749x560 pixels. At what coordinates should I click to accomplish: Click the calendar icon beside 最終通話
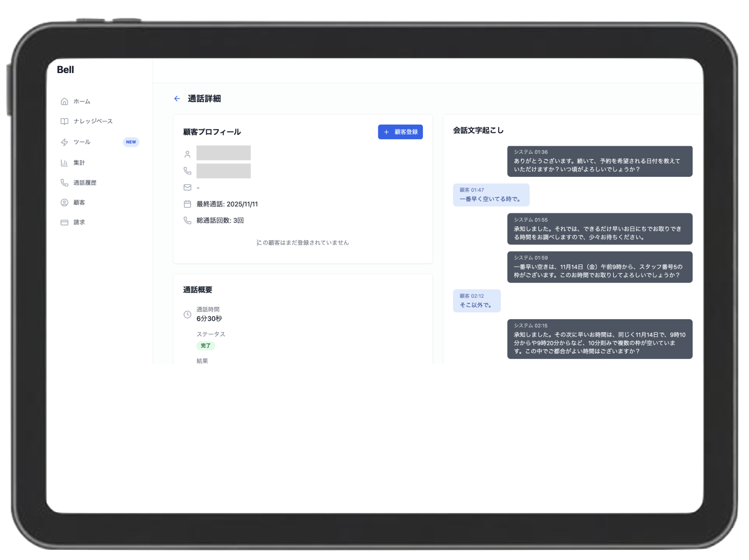coord(187,204)
